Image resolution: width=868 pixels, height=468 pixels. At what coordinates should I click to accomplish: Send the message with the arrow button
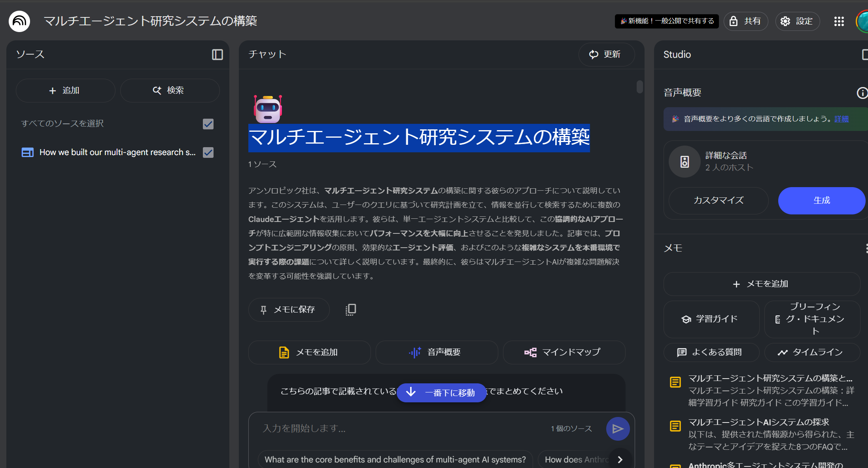(617, 429)
